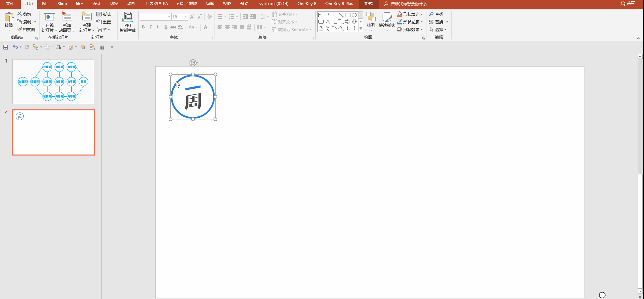The height and width of the screenshot is (299, 644).
Task: Open 快速样式 Quick Styles button
Action: click(387, 22)
